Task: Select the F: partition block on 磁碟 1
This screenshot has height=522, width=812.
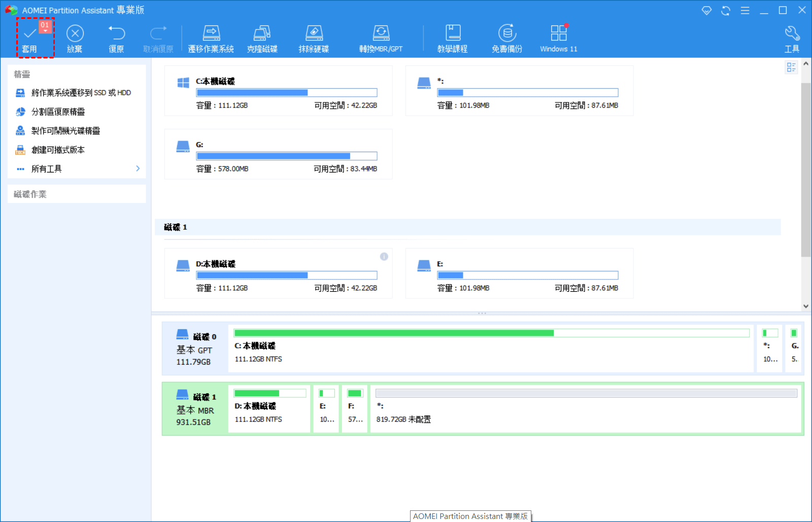Action: (x=355, y=409)
